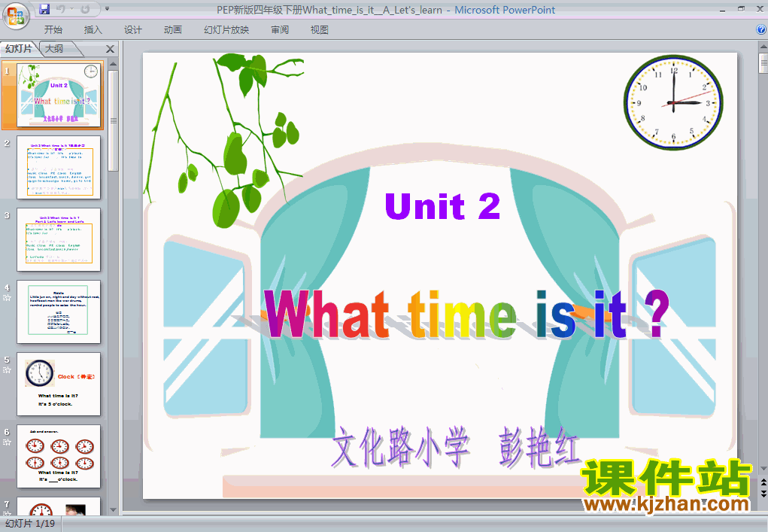Select slide 1 thumbnail
Screen dimensions: 768x532
click(59, 95)
